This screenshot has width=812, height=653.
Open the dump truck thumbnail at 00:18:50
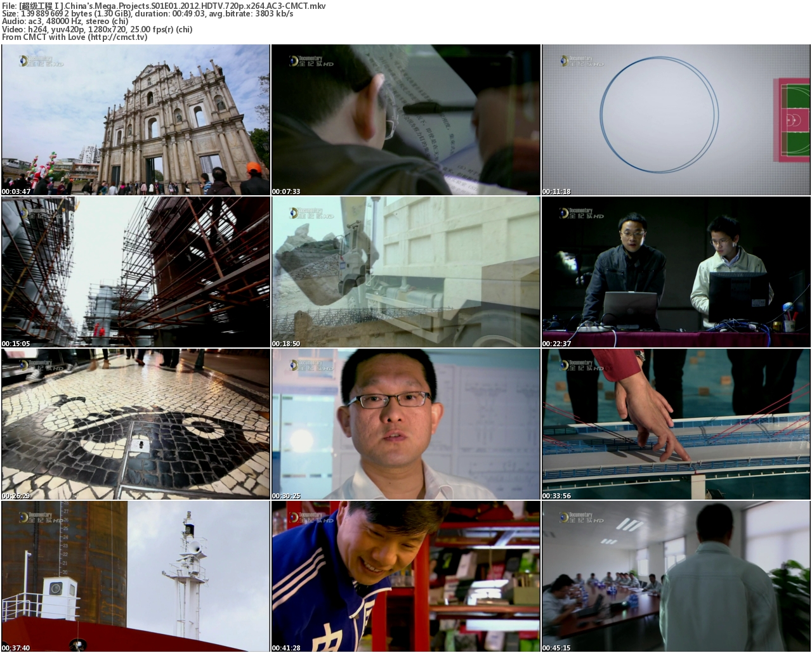coord(406,272)
